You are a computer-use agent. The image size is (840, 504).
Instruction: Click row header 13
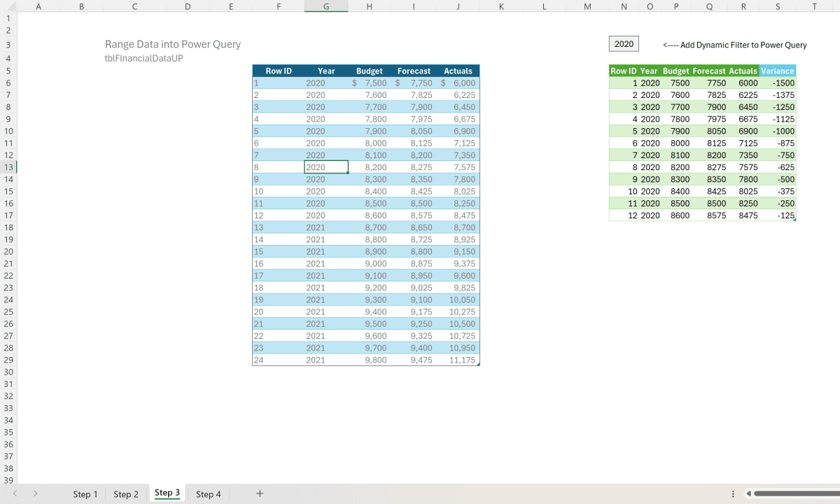pyautogui.click(x=8, y=167)
